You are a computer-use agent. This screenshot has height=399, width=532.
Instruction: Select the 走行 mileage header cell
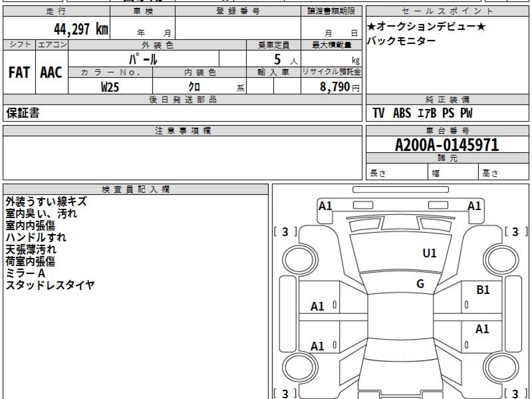click(x=56, y=12)
